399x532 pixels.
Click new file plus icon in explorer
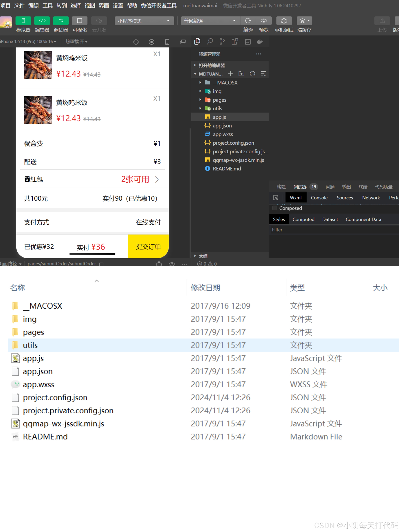click(x=230, y=74)
